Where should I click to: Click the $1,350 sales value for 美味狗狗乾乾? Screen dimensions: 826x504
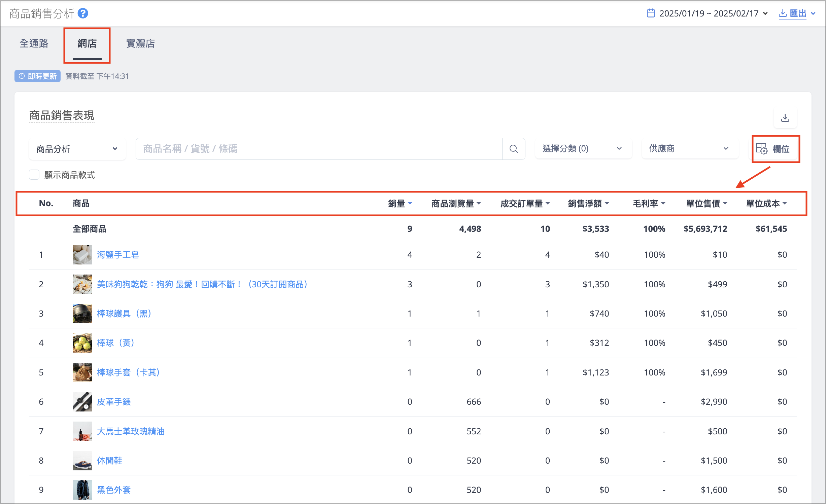click(596, 284)
